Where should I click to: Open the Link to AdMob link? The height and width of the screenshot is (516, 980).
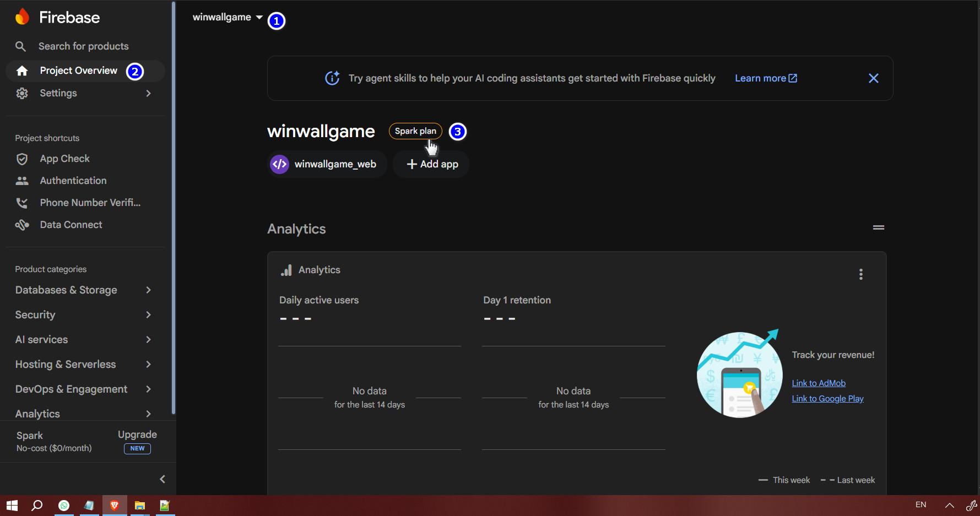click(818, 383)
